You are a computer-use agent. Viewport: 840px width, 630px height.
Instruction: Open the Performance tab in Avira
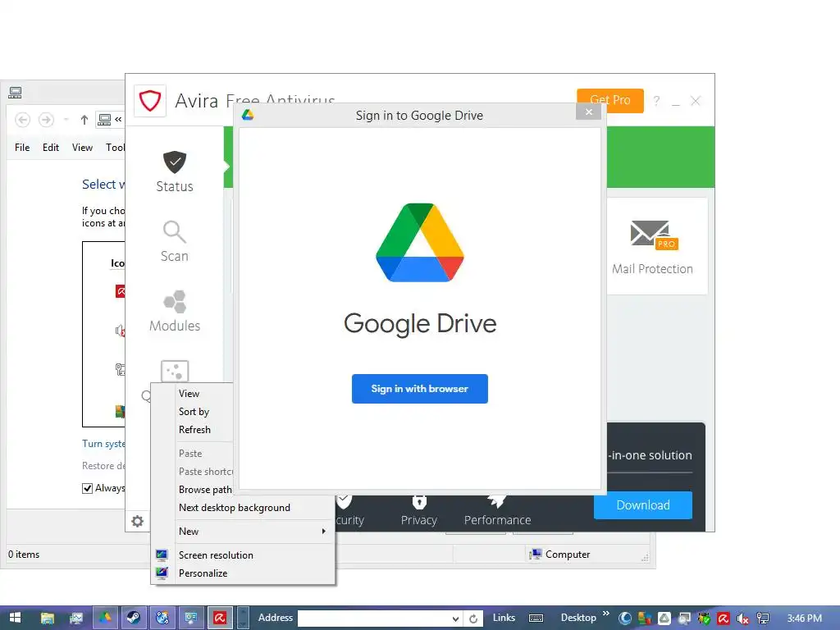[x=497, y=510]
